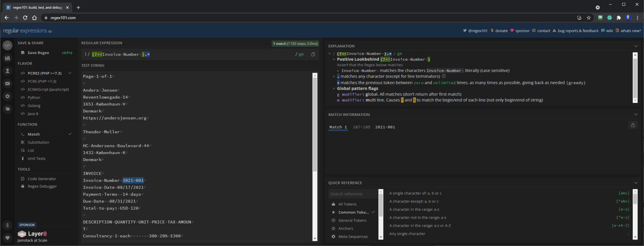Collapse the Explanation panel
644x246 pixels.
click(636, 46)
